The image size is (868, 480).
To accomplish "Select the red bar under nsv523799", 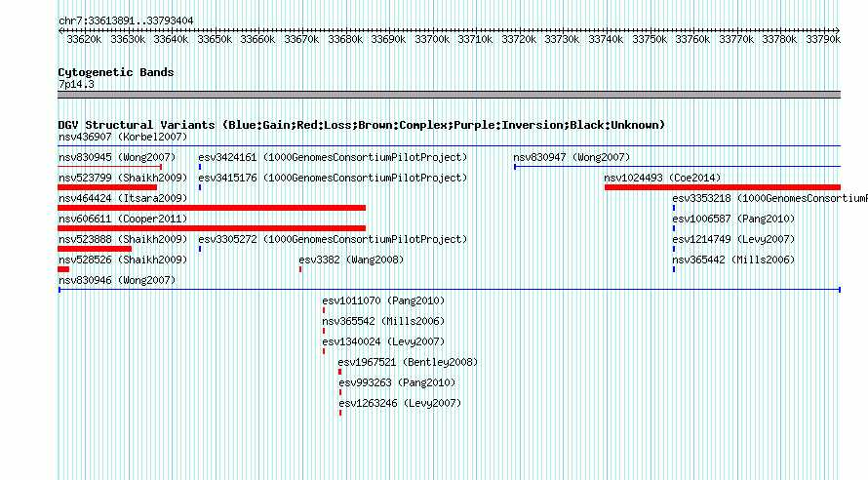I will click(107, 187).
